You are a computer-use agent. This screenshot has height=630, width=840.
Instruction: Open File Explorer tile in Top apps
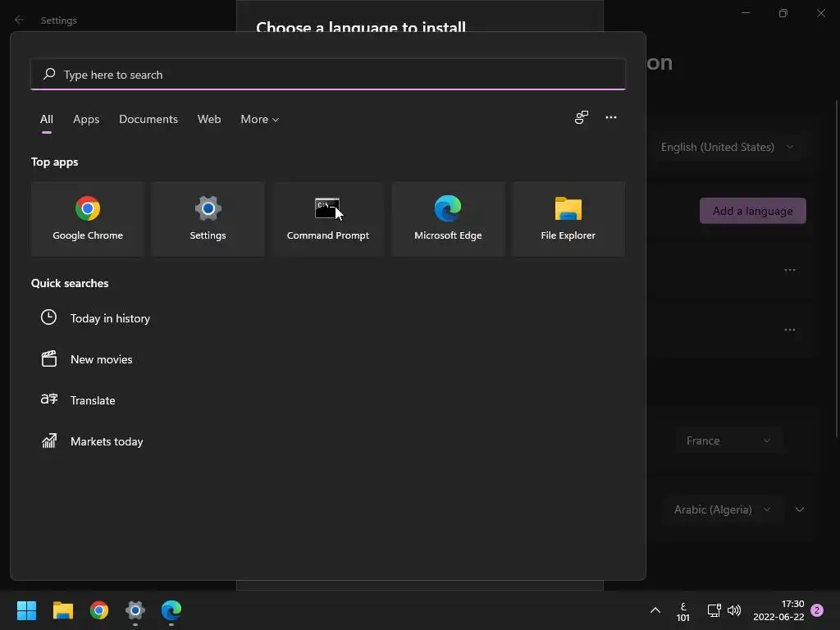click(568, 218)
